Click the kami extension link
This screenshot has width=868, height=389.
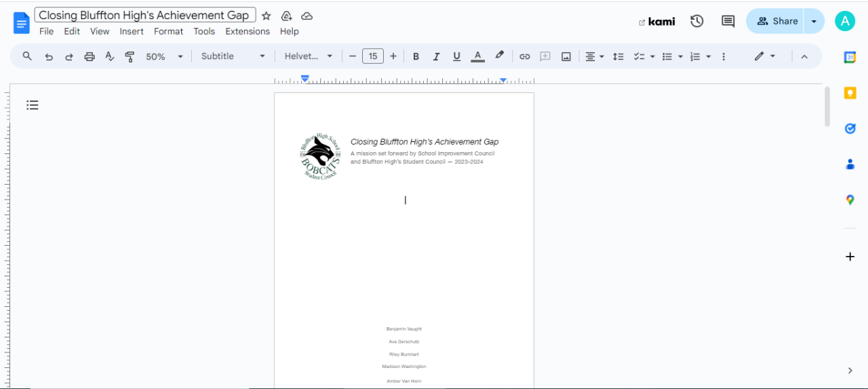pyautogui.click(x=657, y=22)
